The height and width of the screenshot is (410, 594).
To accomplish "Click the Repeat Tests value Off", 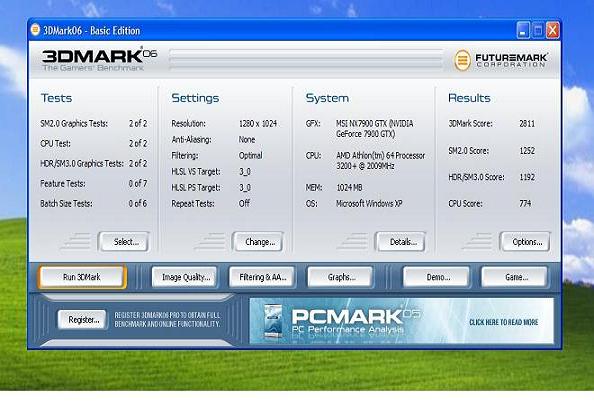I will point(244,203).
